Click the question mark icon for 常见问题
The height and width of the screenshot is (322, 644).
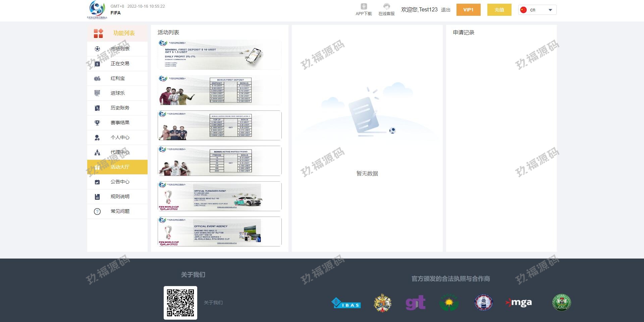pos(97,212)
